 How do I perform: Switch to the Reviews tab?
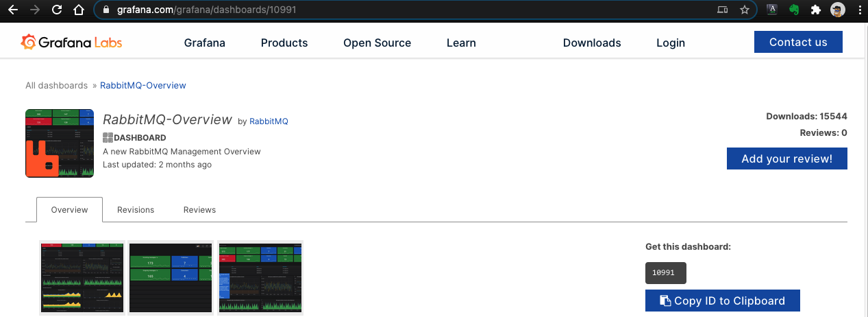point(199,210)
